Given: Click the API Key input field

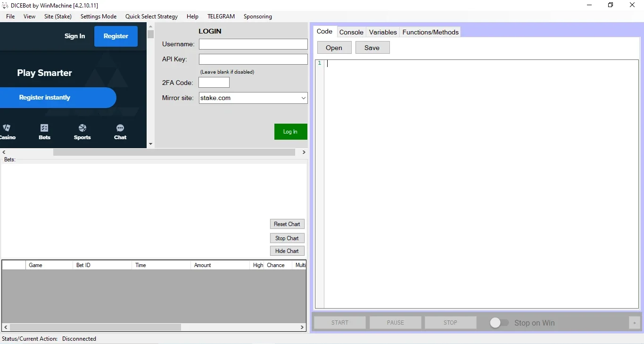Looking at the screenshot, I should coord(253,59).
